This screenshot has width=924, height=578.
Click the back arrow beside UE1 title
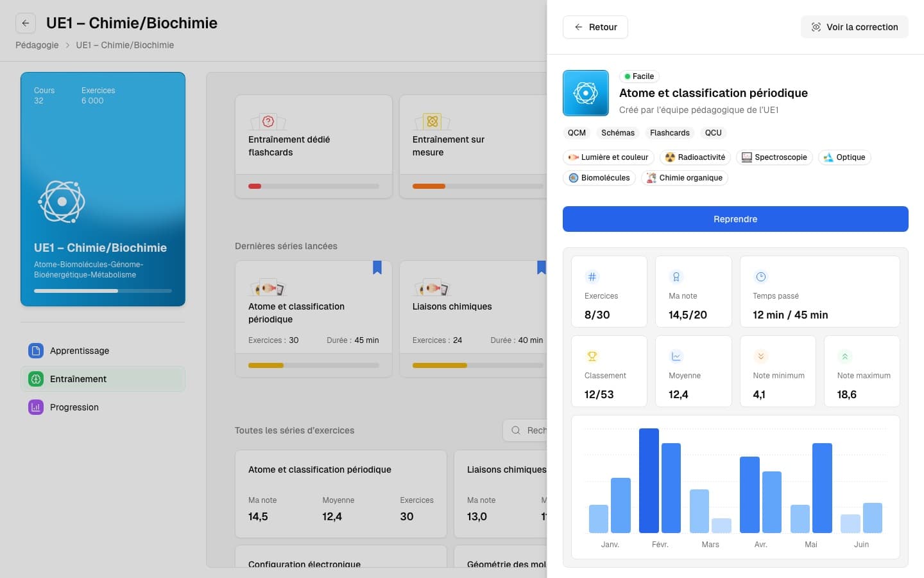(26, 23)
